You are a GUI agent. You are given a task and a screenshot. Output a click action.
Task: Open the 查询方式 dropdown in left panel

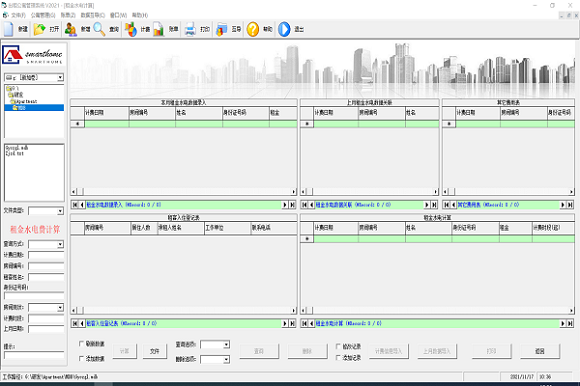point(60,244)
